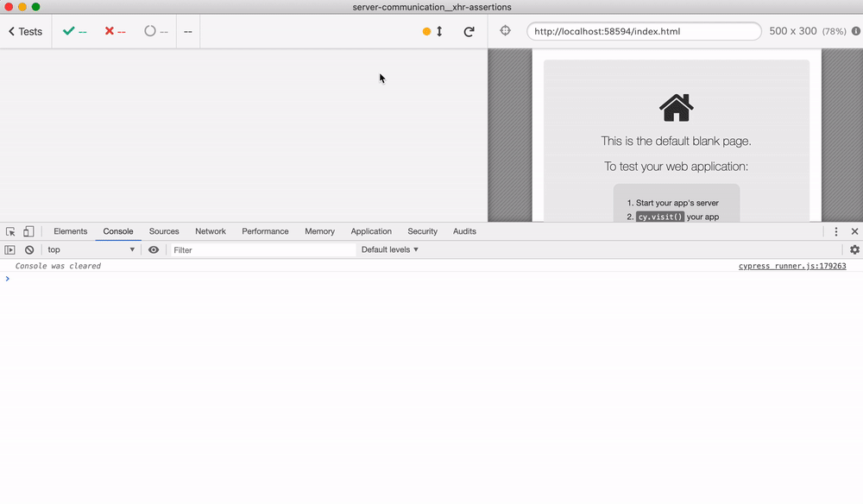
Task: Clear the console with the clear icon
Action: 29,249
